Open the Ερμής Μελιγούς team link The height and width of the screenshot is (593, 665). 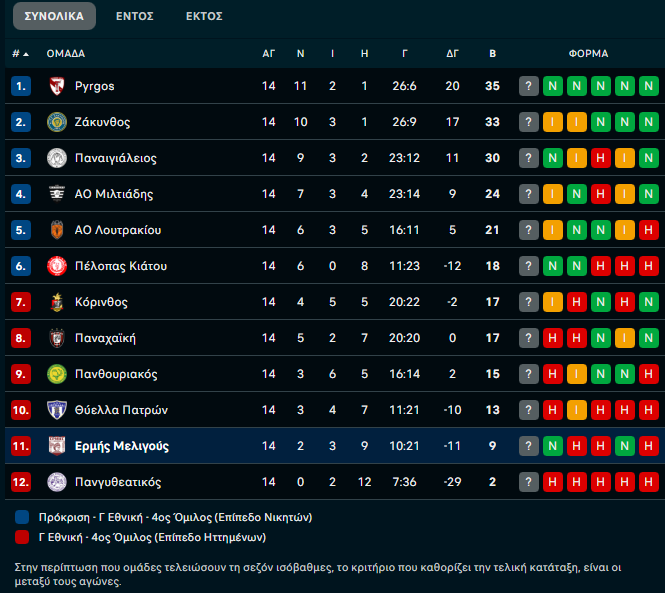[122, 446]
